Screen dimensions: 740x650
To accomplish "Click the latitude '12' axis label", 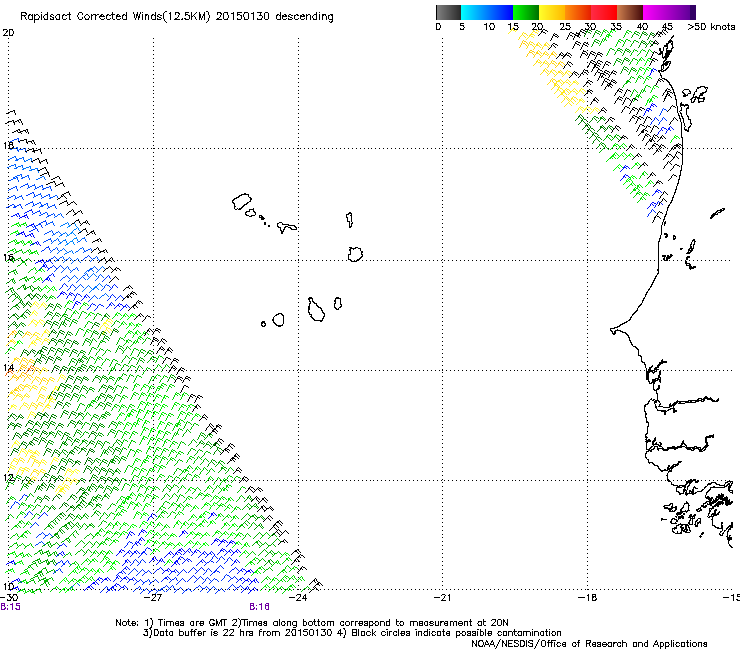I will click(8, 477).
